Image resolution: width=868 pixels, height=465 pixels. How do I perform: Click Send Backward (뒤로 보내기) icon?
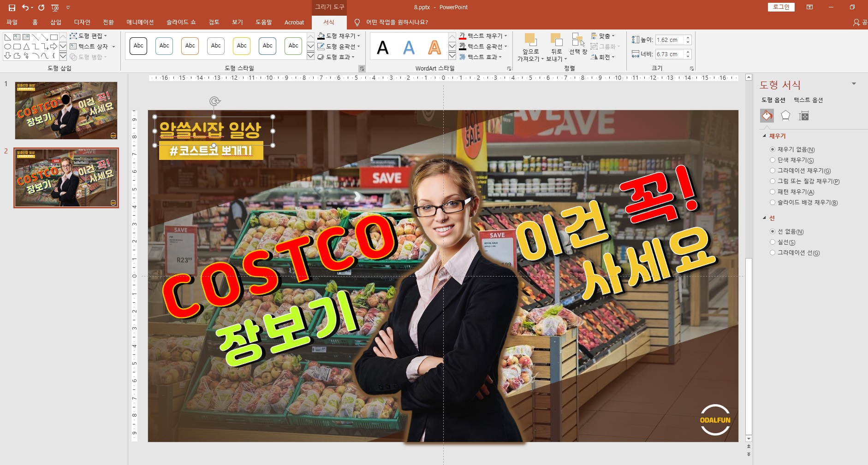(557, 40)
